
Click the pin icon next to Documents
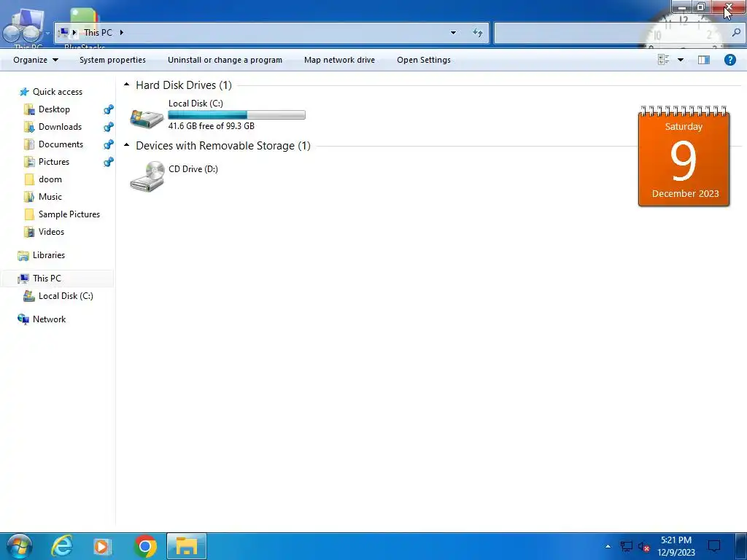click(x=109, y=144)
